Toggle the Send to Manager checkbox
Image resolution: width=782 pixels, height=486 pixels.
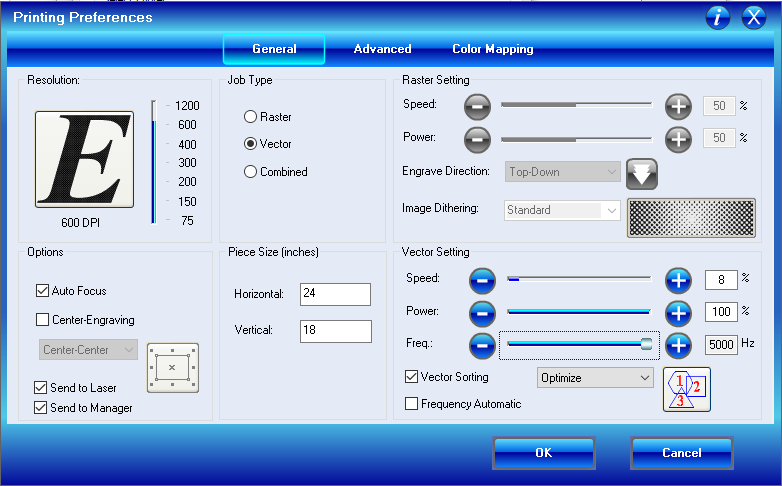tap(40, 408)
